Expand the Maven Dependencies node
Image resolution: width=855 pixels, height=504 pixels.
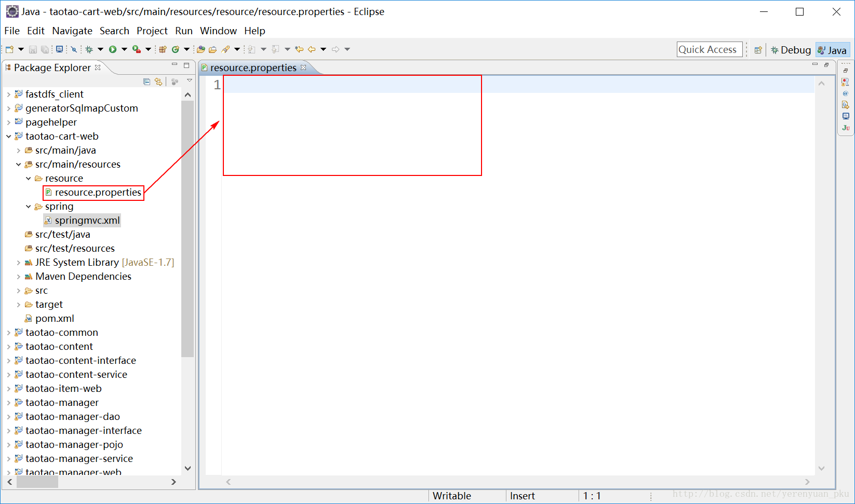pyautogui.click(x=18, y=277)
